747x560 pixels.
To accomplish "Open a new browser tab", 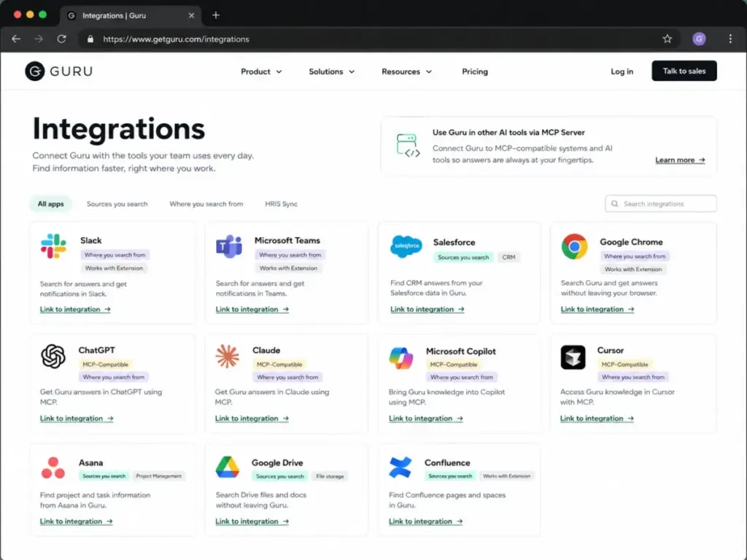I will pyautogui.click(x=216, y=15).
